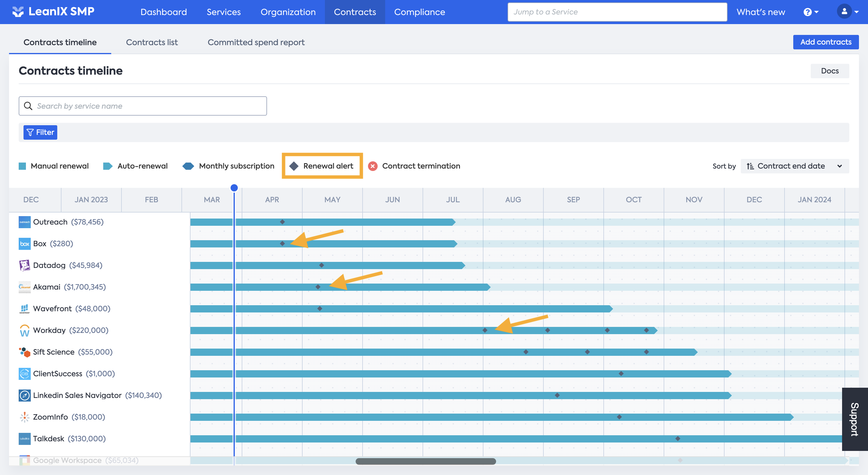This screenshot has height=475, width=868.
Task: Click the Outreach service logo icon
Action: pos(25,222)
